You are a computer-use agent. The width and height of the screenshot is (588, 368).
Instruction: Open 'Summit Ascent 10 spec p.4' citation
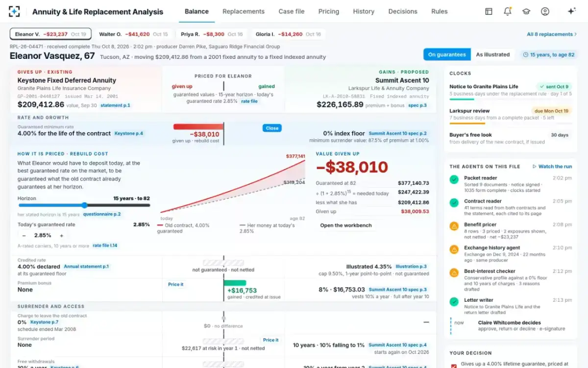pyautogui.click(x=397, y=345)
